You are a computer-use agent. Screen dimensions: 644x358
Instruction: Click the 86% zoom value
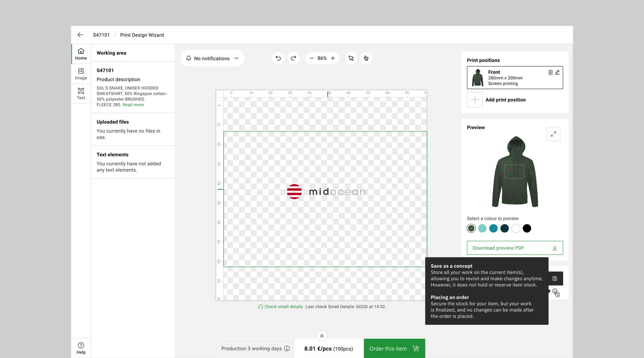[x=322, y=58]
